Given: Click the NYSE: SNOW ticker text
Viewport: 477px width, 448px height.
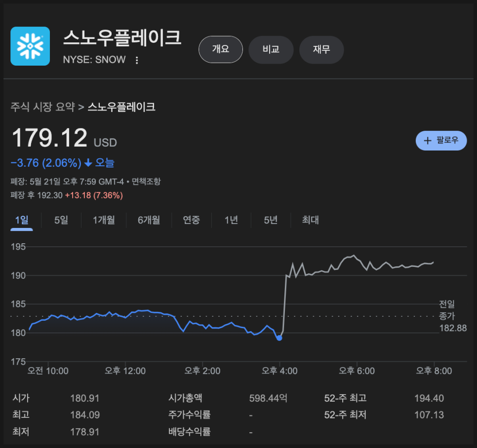Looking at the screenshot, I should (94, 60).
